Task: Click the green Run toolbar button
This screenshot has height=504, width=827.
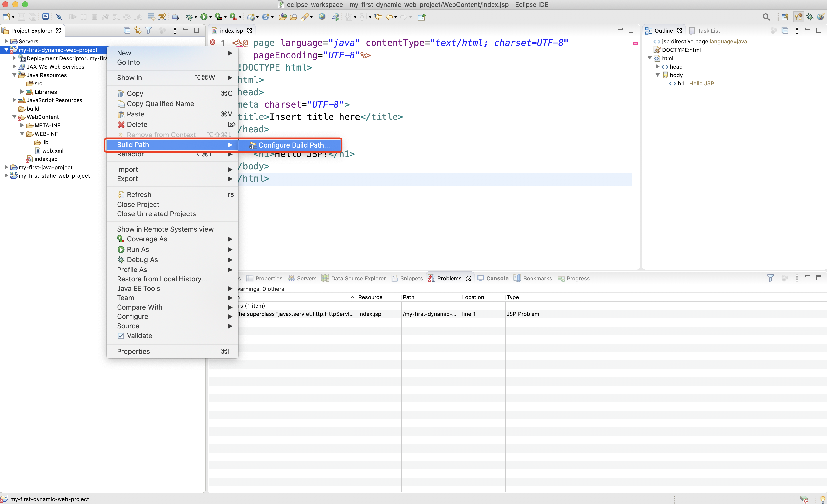Action: 204,17
